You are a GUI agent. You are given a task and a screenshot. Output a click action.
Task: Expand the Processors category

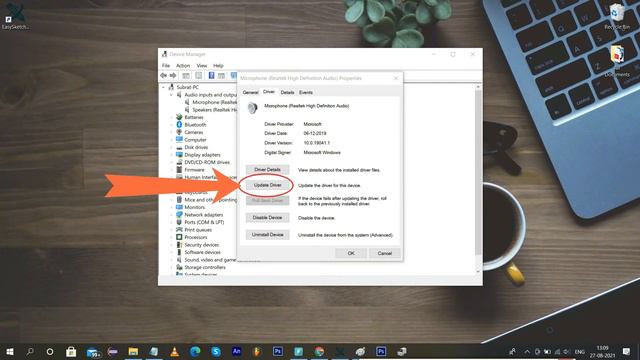pos(171,237)
